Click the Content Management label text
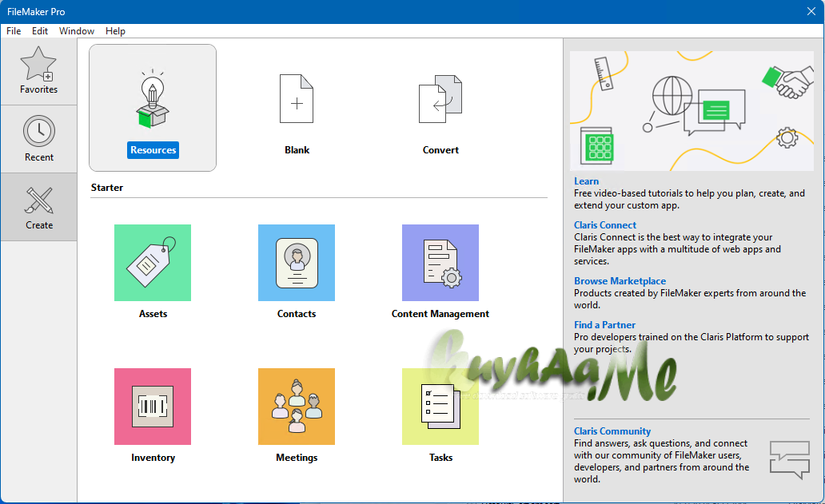 coord(440,314)
